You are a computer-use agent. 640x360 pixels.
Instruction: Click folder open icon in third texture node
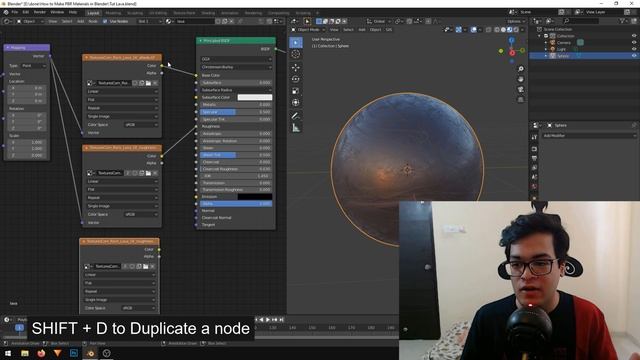[x=146, y=267]
